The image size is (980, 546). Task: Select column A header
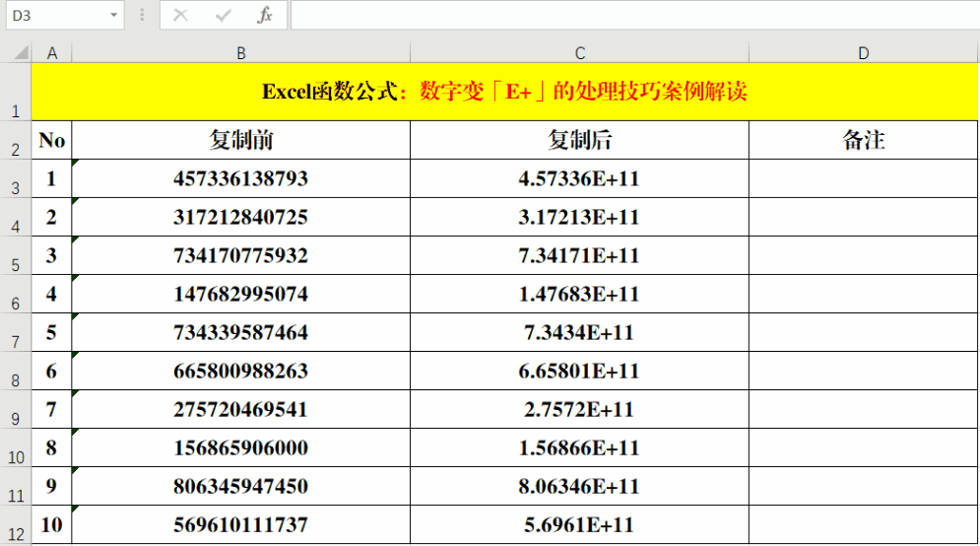pyautogui.click(x=52, y=53)
